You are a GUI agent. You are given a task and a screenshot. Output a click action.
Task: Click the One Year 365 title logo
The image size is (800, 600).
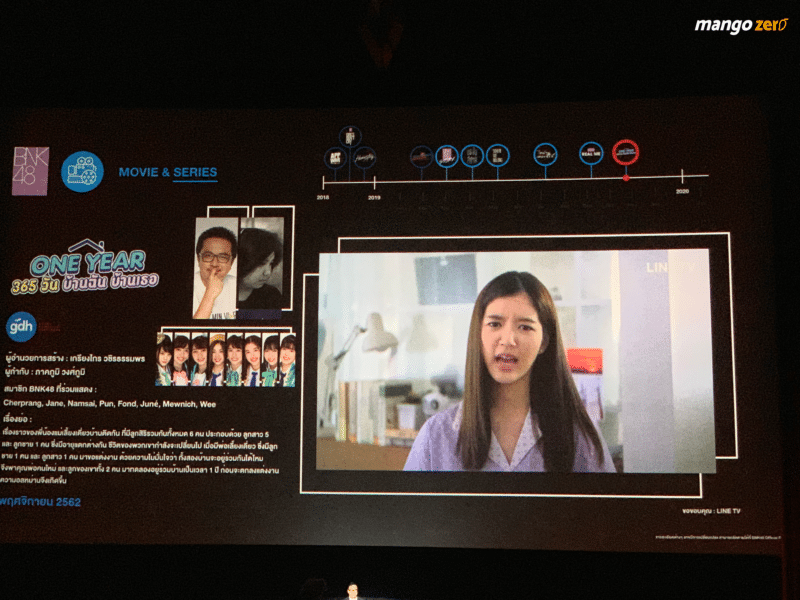coord(85,268)
